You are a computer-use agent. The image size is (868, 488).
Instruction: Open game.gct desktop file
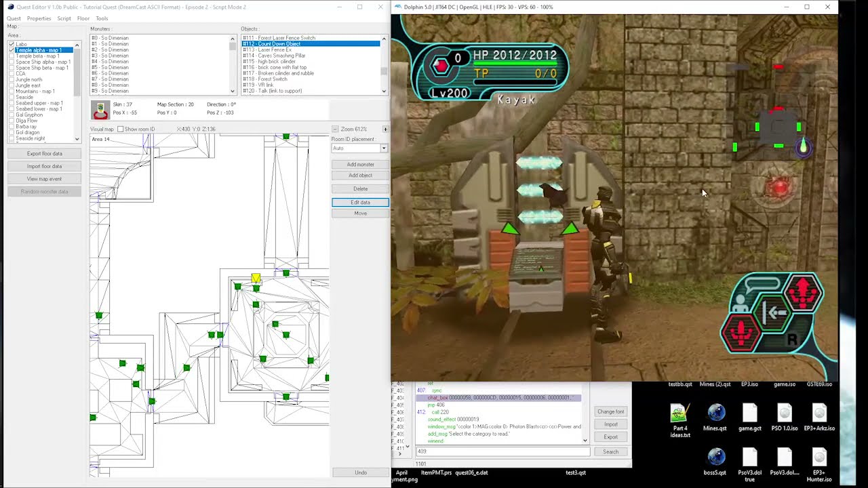749,418
